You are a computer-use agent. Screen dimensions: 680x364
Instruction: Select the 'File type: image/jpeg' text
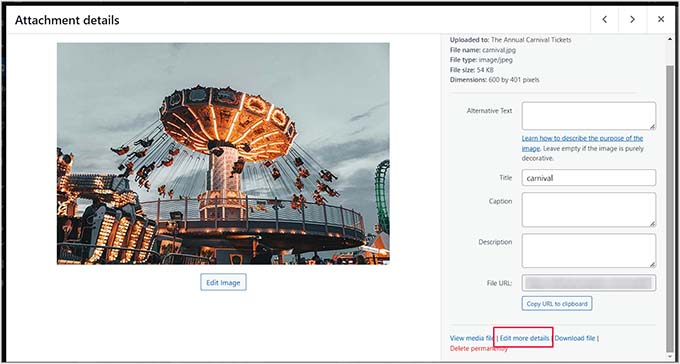coord(481,60)
